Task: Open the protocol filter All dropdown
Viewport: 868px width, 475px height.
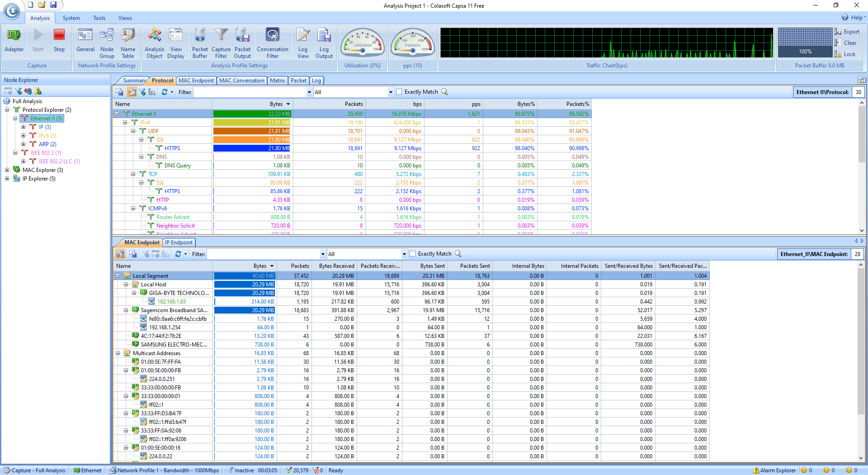Action: [x=391, y=92]
